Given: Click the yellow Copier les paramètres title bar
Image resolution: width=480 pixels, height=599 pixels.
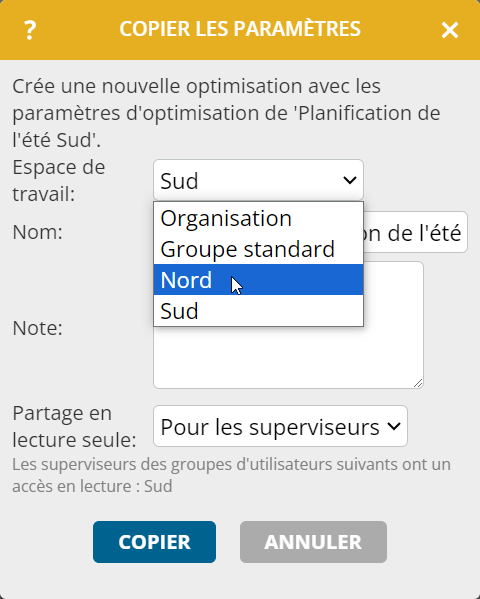Looking at the screenshot, I should tap(240, 30).
